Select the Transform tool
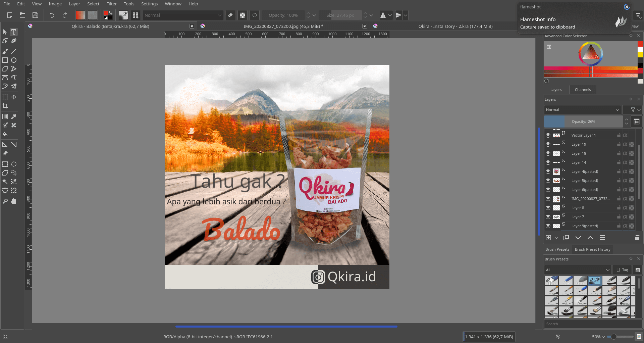 tap(5, 97)
